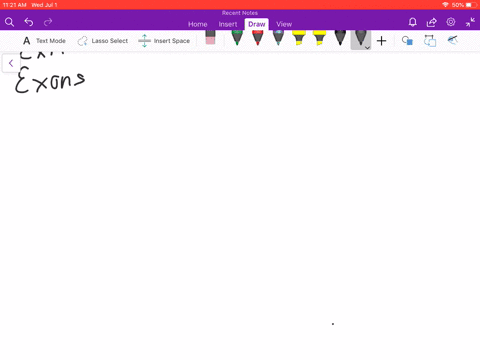Add a new pen with plus icon

tap(382, 41)
